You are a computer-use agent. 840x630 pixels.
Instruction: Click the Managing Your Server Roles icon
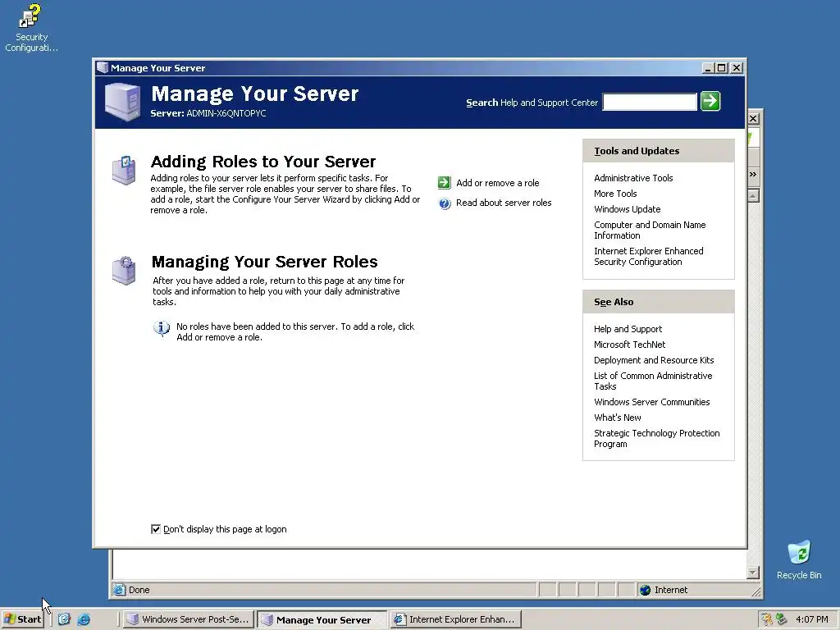tap(125, 271)
